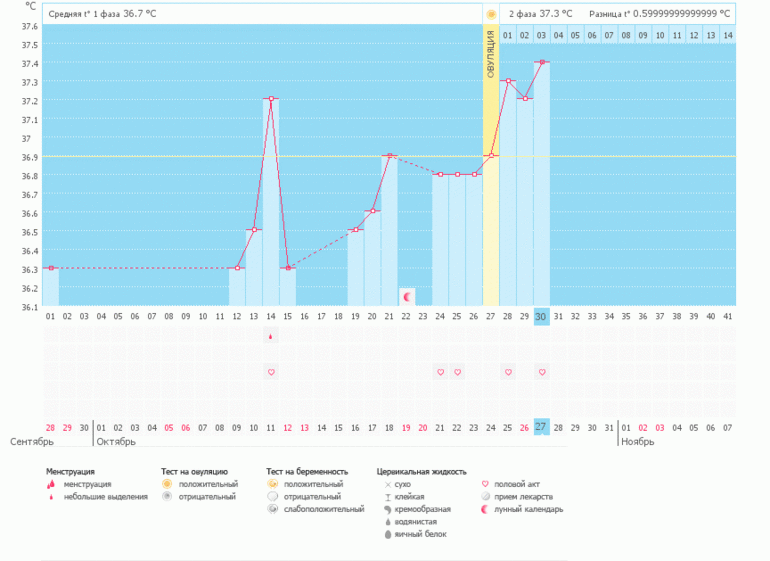Click the 'прием лекарств' icon in legend

[x=486, y=496]
